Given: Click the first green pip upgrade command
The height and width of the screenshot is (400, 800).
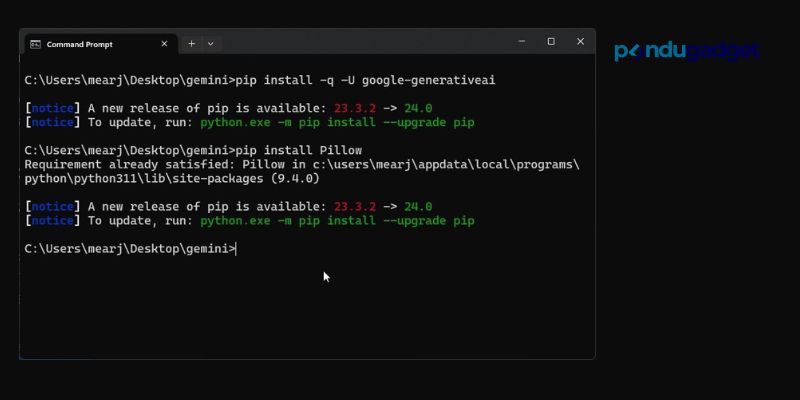Looking at the screenshot, I should [x=337, y=122].
